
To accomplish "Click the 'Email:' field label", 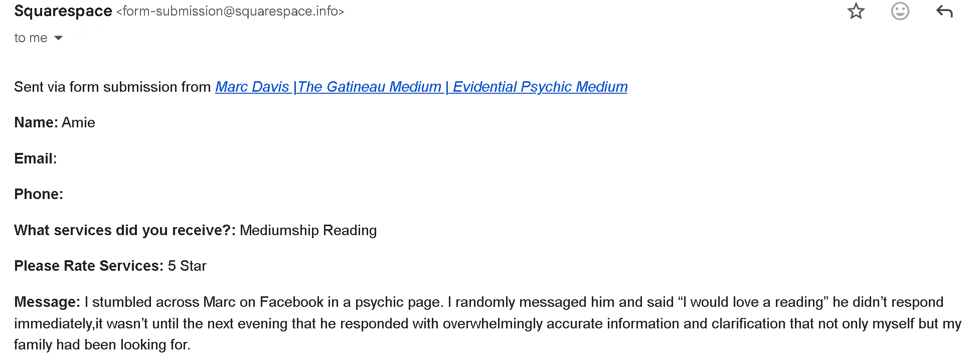I will coord(36,158).
